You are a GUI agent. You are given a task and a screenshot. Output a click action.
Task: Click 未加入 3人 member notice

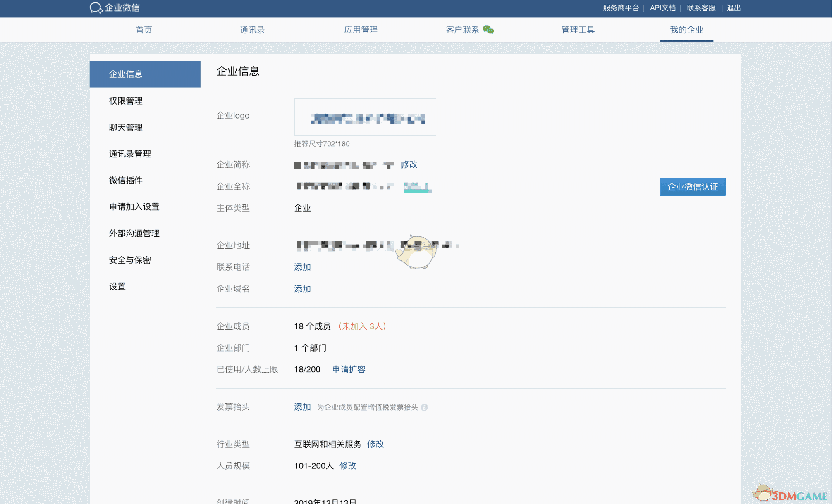(x=362, y=326)
